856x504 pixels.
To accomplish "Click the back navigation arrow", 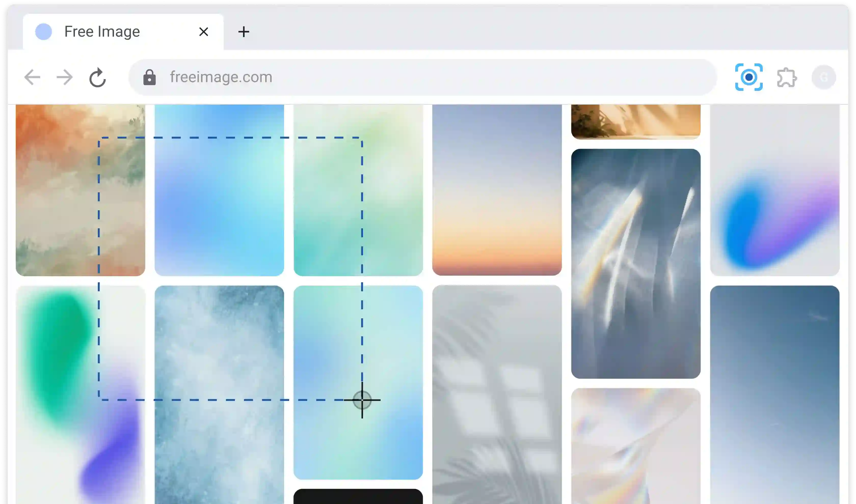I will click(32, 77).
